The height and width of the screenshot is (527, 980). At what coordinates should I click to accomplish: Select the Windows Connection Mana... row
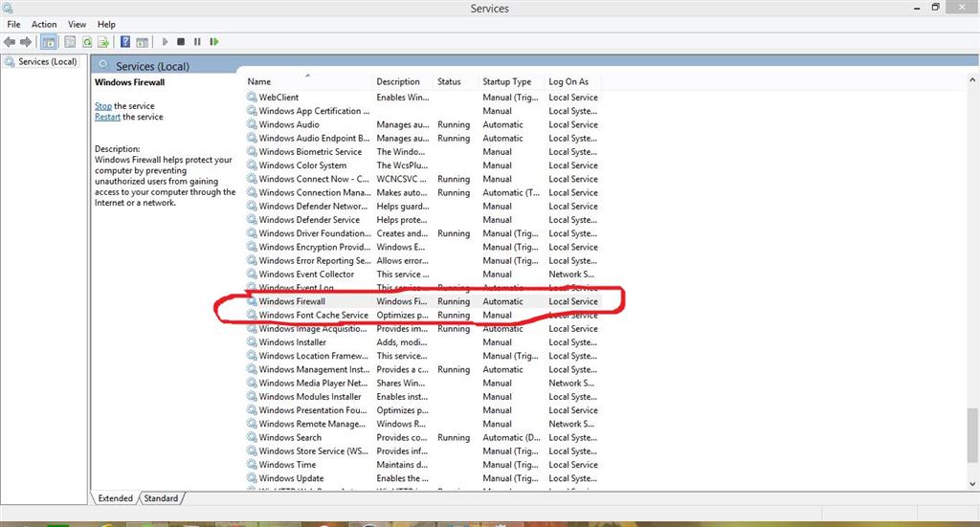422,193
